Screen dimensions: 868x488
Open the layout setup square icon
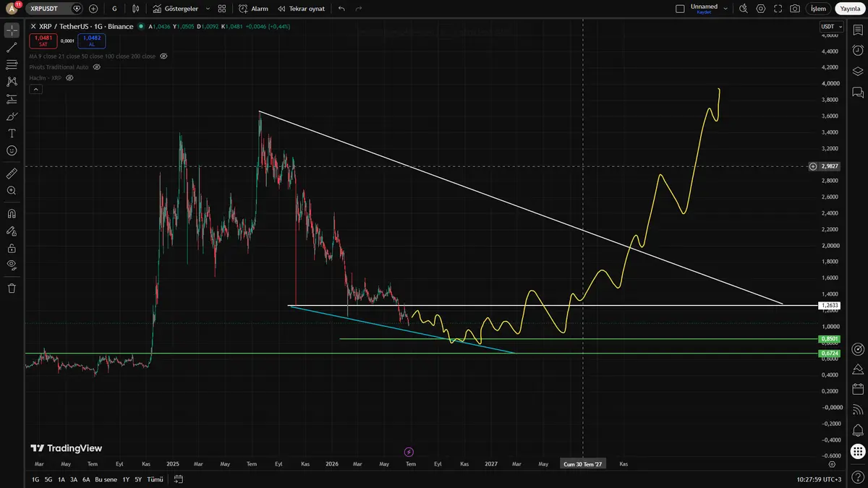[680, 9]
